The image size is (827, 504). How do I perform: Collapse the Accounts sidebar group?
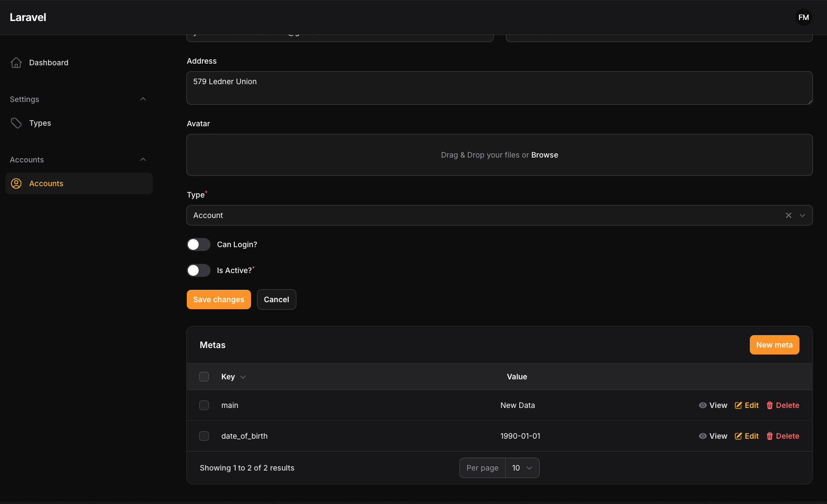(x=143, y=160)
